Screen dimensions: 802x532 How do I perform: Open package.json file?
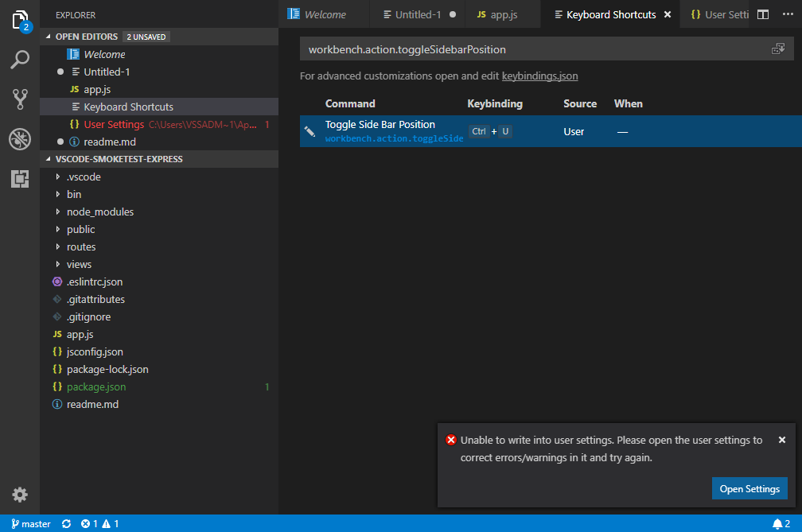(x=159, y=386)
